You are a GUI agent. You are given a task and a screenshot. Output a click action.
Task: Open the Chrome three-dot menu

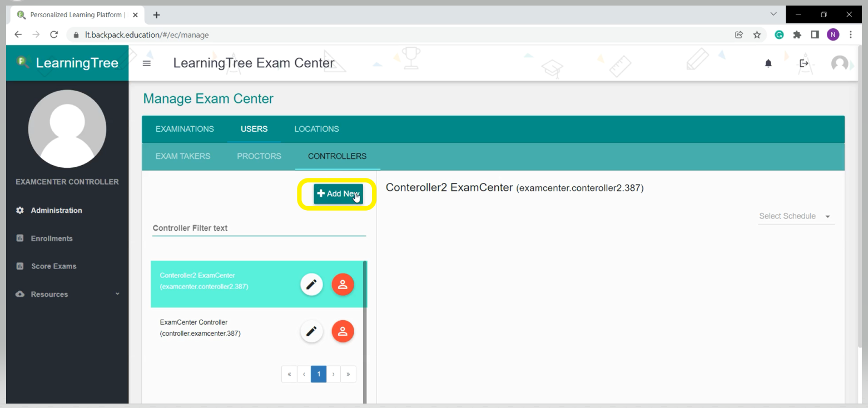point(851,34)
